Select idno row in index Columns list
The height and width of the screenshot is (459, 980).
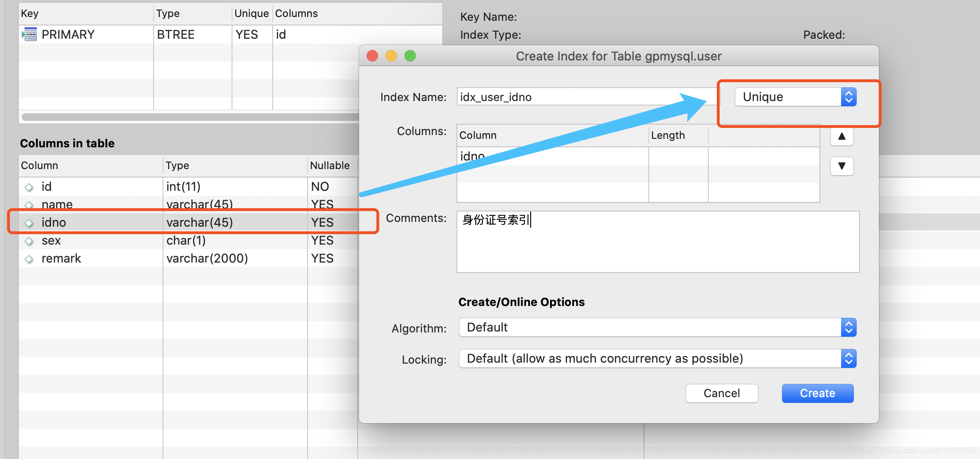pyautogui.click(x=638, y=156)
